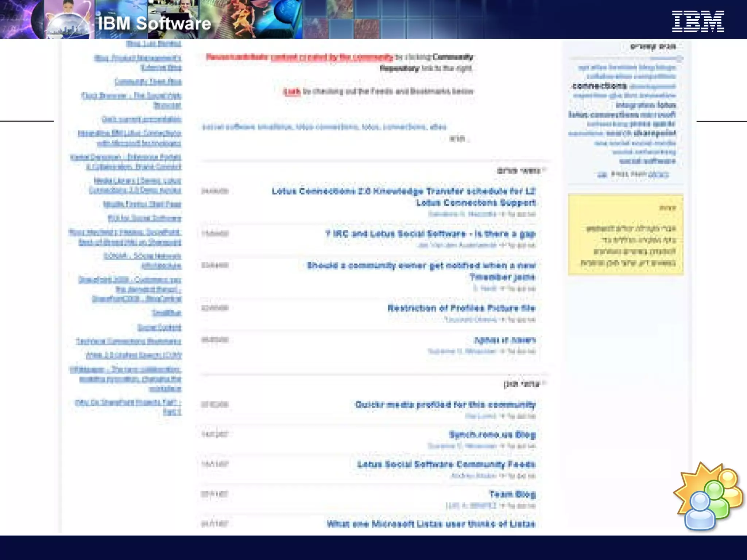
Task: Open Lotus Connections 2.0 Knowledge Transfer topic
Action: point(403,191)
